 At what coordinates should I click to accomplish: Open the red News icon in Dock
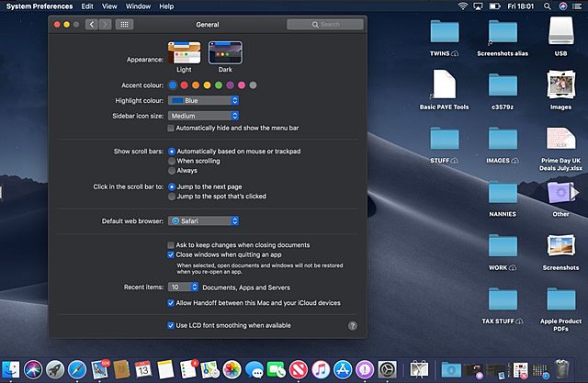tap(299, 370)
